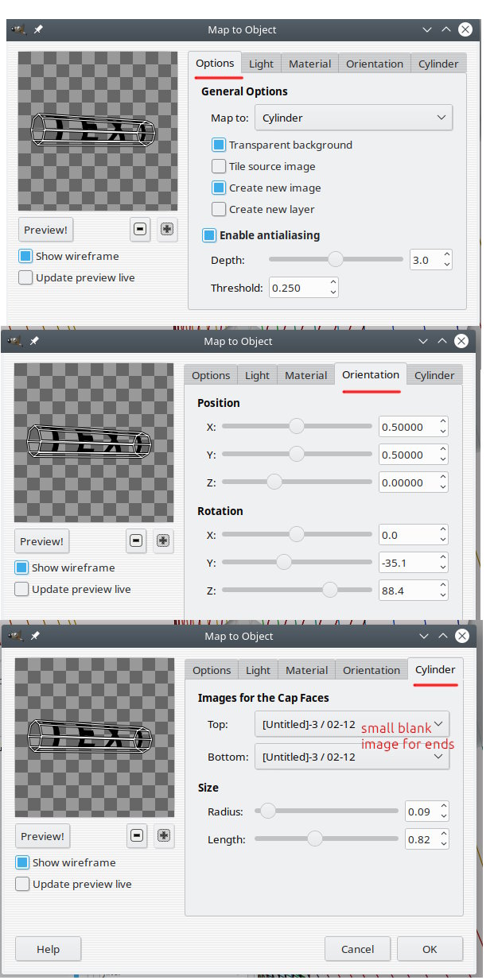Click the preview thumbnail in Cylinder-tab dialog
494x980 pixels.
point(95,738)
